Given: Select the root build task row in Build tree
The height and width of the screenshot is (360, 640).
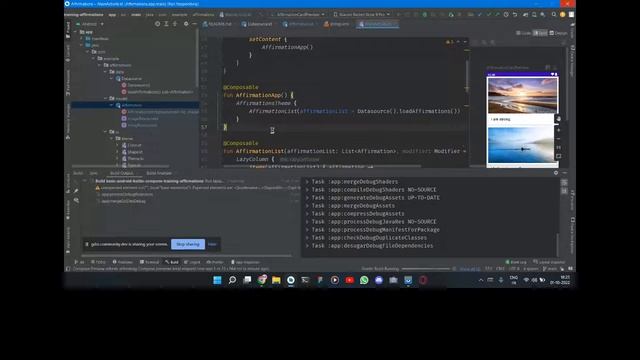Looking at the screenshot, I should pyautogui.click(x=192, y=181).
